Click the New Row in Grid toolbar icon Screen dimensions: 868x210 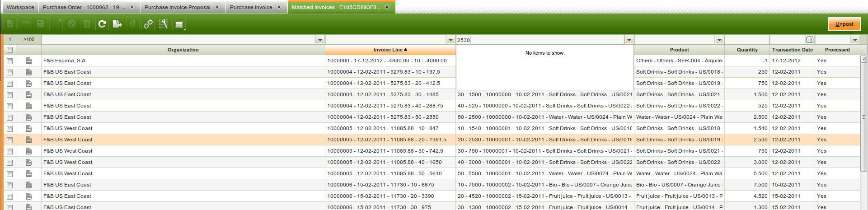coord(25,24)
